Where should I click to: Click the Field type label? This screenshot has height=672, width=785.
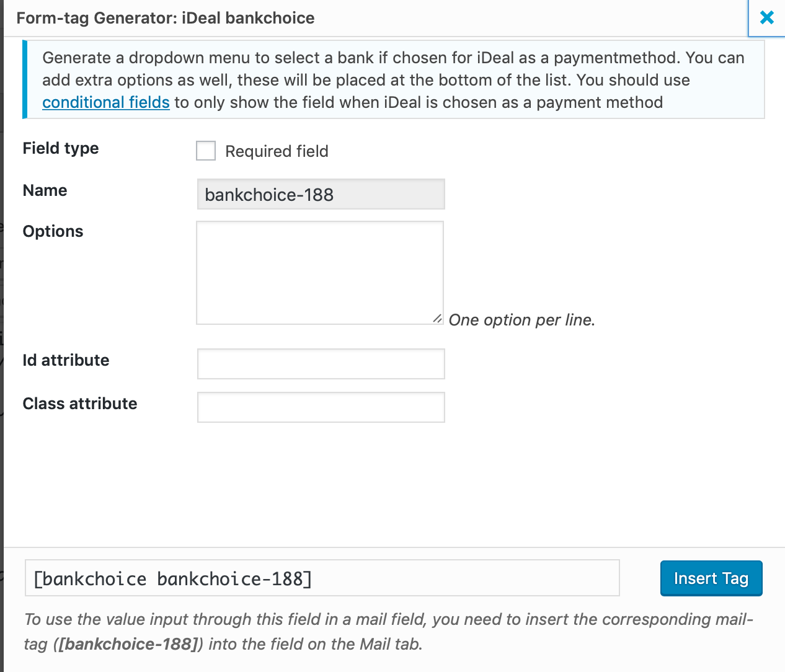(x=61, y=148)
